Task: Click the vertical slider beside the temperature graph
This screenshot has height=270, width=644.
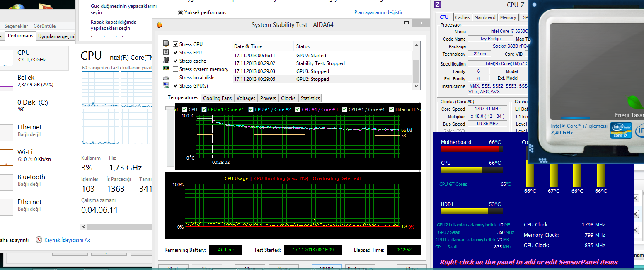Action: [x=170, y=109]
